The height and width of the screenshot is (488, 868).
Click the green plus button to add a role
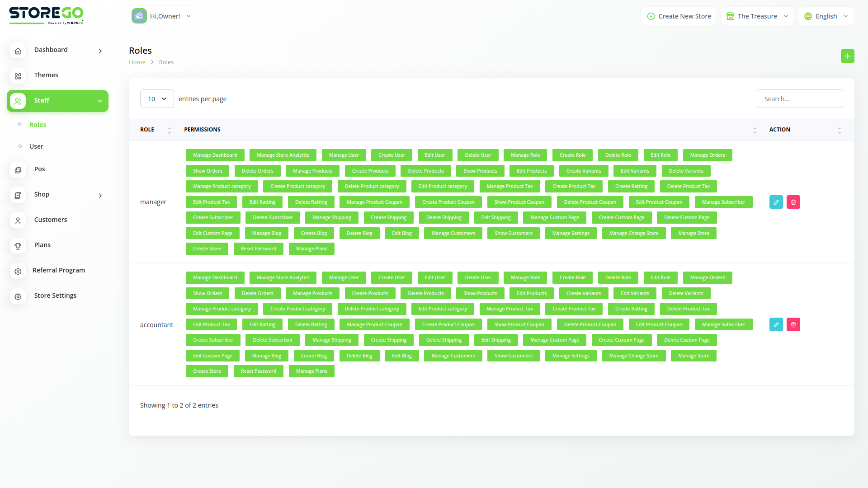click(848, 56)
